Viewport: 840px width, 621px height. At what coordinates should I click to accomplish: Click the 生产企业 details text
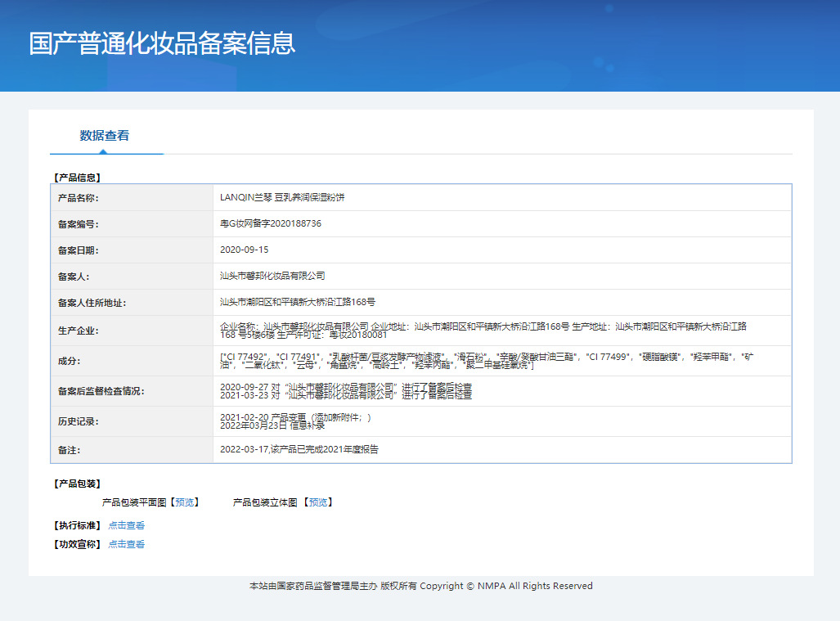[x=483, y=331]
